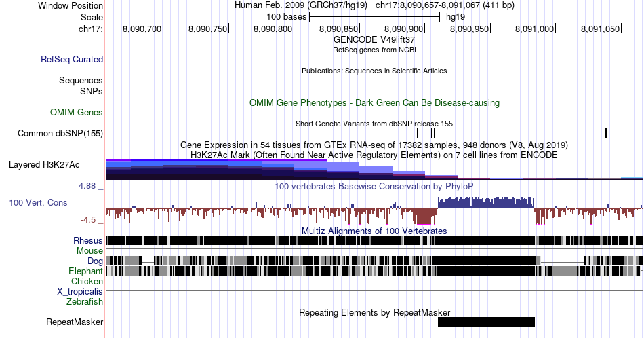
Task: Select the Elephant alignment label
Action: (85, 271)
